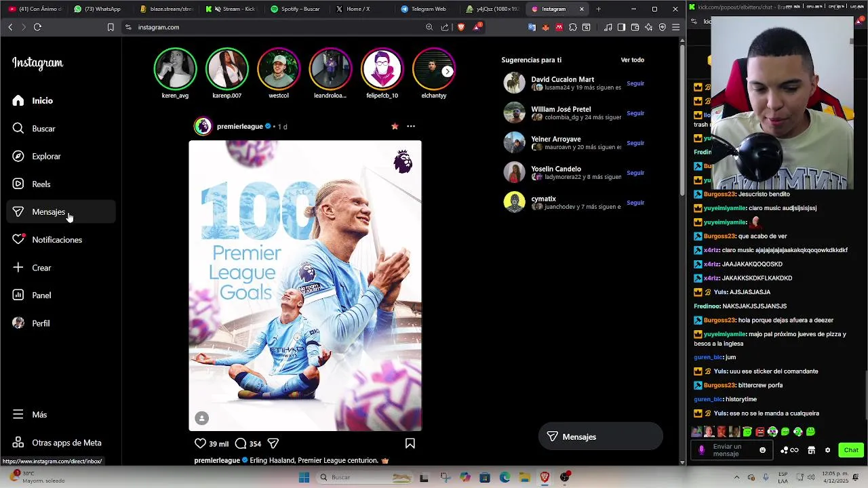View leandroloa's story
The height and width of the screenshot is (488, 868).
point(330,73)
